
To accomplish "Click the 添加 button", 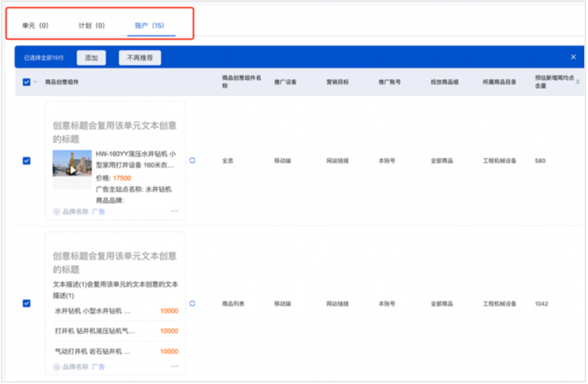I will coord(91,58).
